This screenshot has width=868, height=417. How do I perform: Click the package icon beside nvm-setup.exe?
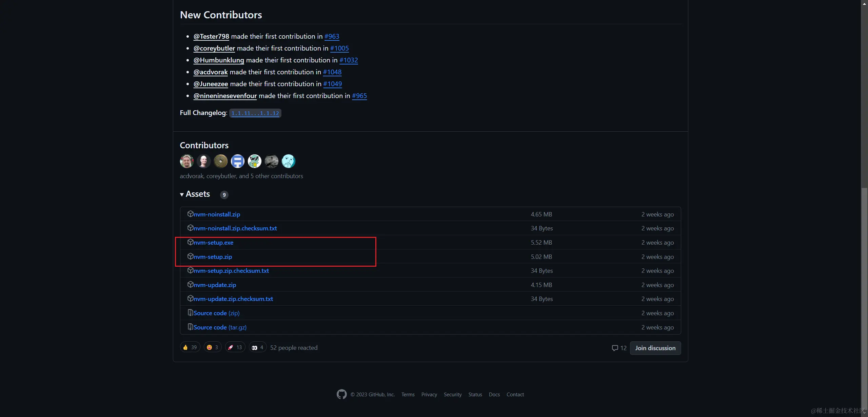tap(190, 242)
